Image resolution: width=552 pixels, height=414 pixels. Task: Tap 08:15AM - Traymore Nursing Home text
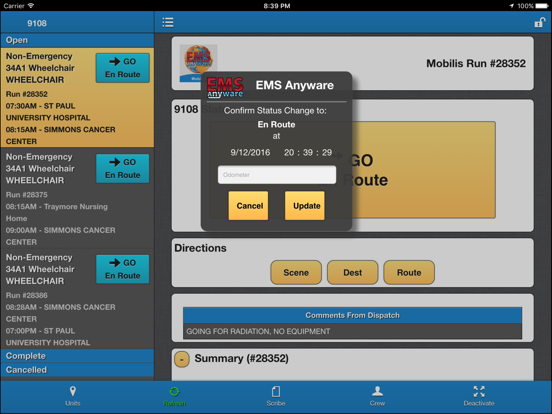click(x=57, y=212)
